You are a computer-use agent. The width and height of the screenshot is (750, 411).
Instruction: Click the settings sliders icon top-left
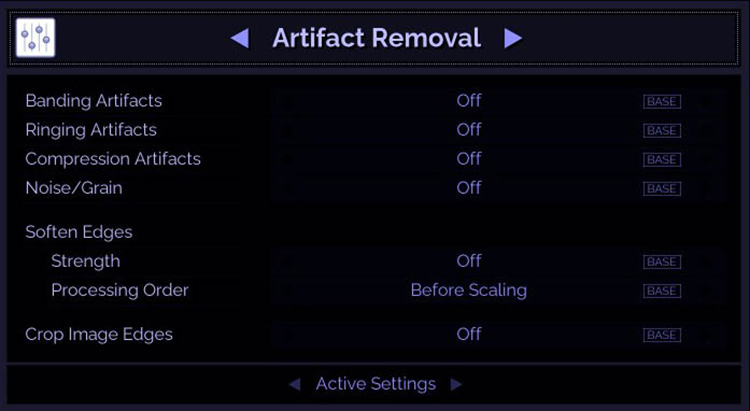click(x=36, y=38)
